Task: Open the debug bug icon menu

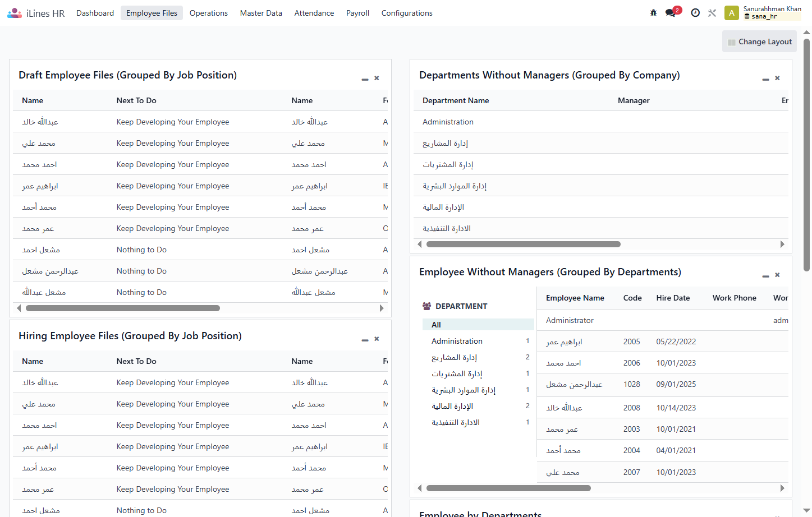Action: point(653,13)
